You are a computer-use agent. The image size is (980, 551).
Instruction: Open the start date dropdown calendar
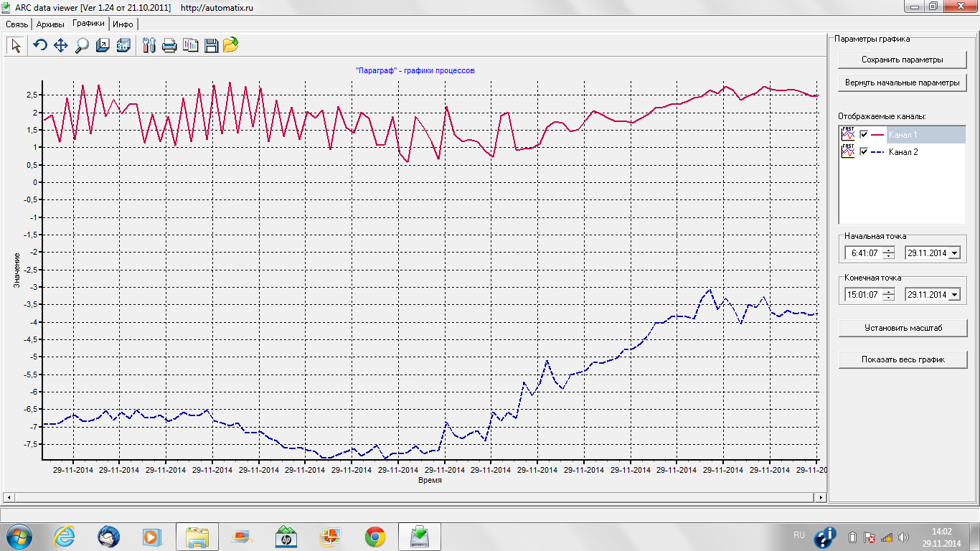(953, 253)
